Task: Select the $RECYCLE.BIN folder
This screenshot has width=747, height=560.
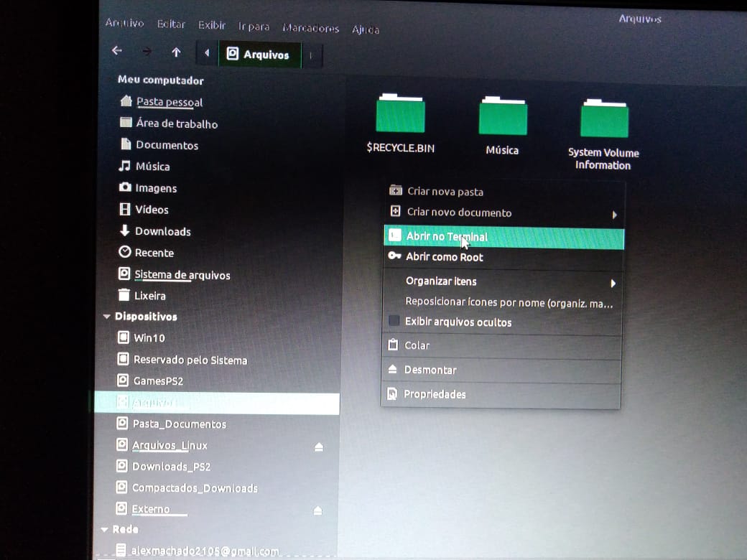Action: pyautogui.click(x=401, y=123)
